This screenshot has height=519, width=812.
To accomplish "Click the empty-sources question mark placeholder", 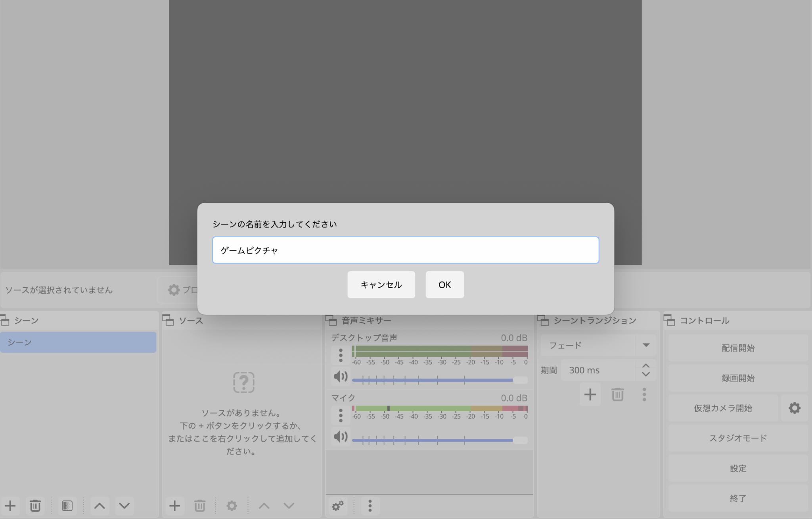I will pos(243,382).
